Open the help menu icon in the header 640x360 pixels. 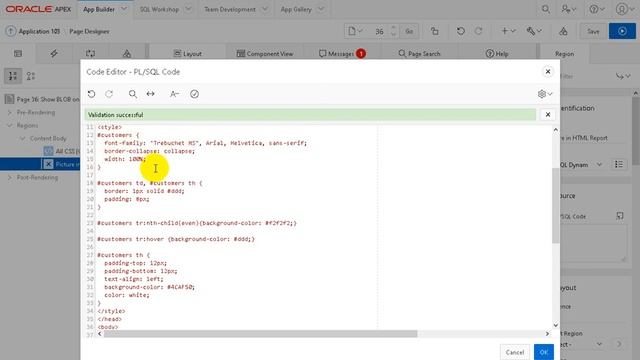[596, 9]
